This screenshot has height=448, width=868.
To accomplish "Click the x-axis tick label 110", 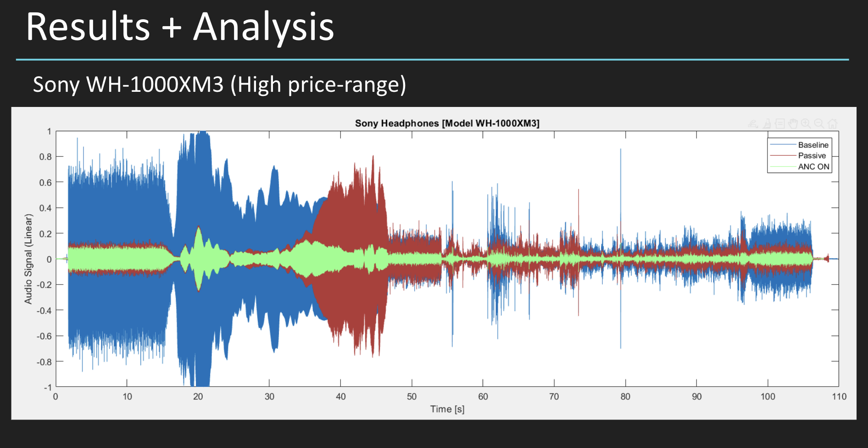I will (839, 397).
